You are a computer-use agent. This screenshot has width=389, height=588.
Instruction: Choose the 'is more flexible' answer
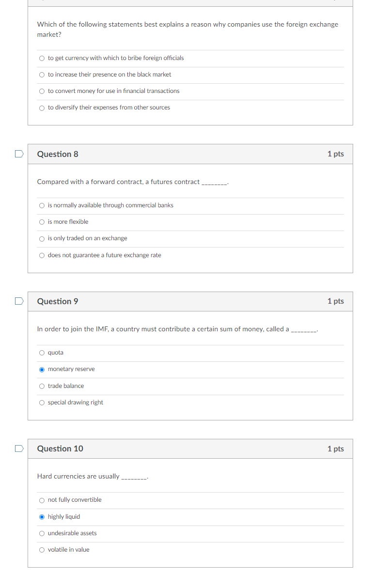[42, 222]
